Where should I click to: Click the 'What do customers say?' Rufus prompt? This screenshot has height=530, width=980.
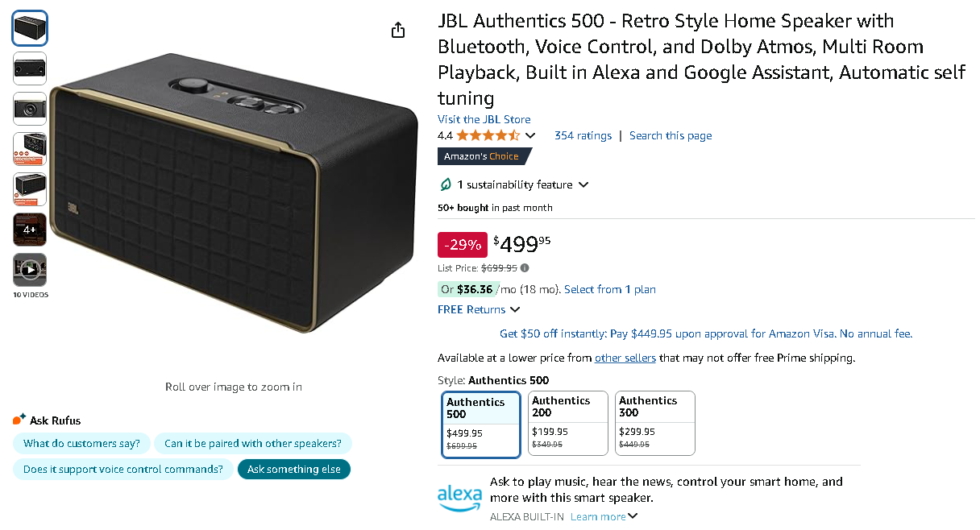pos(81,443)
